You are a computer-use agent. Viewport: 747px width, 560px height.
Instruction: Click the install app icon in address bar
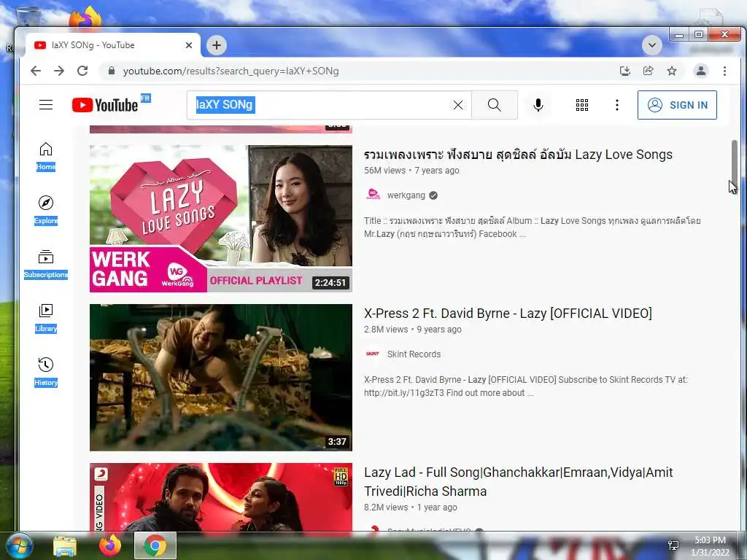tap(624, 71)
